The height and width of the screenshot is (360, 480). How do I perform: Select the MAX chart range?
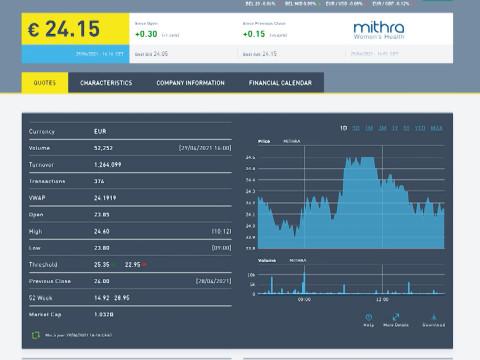click(437, 128)
